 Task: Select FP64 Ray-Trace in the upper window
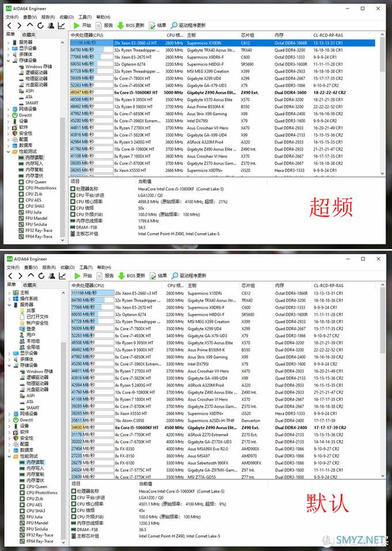click(39, 237)
